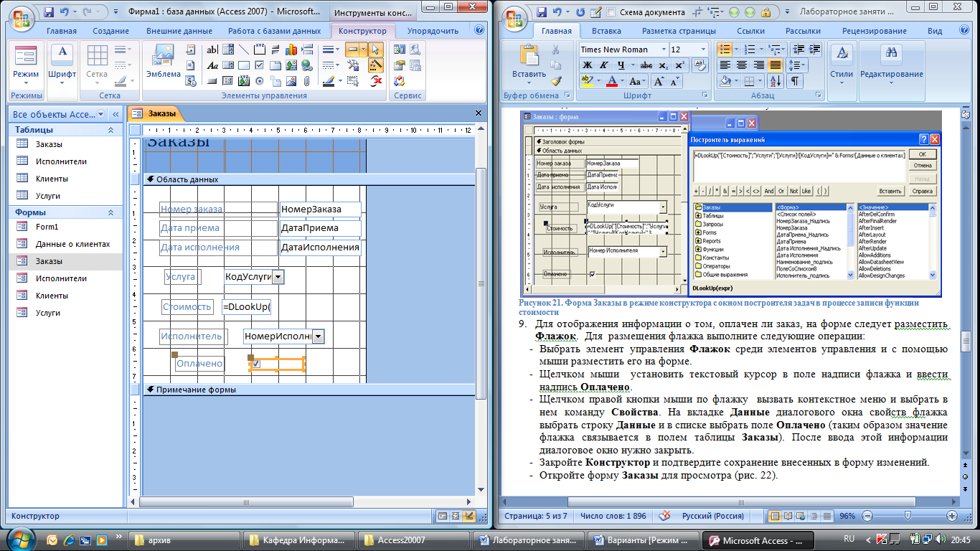
Task: Open Упорядочить tab in Access
Action: (x=433, y=31)
